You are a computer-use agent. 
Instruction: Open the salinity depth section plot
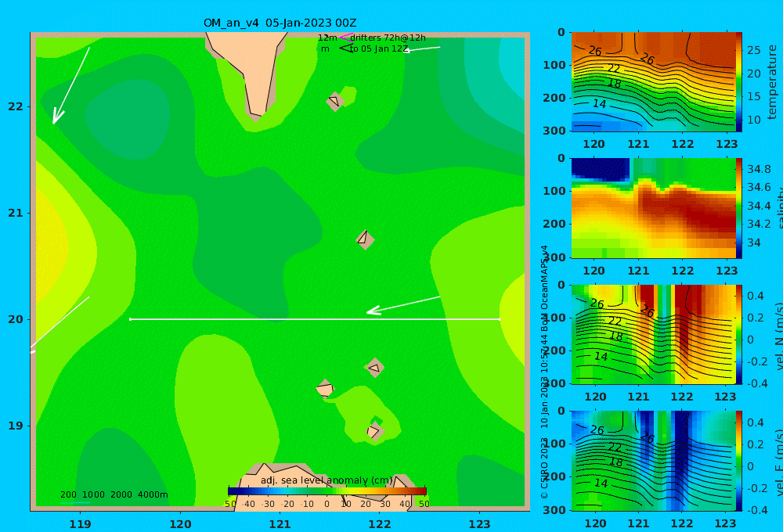(653, 208)
